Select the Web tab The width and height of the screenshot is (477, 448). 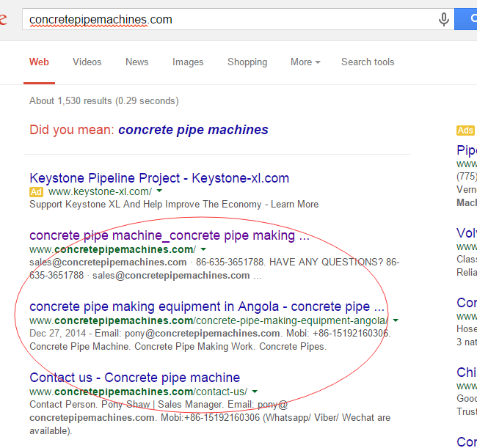39,62
